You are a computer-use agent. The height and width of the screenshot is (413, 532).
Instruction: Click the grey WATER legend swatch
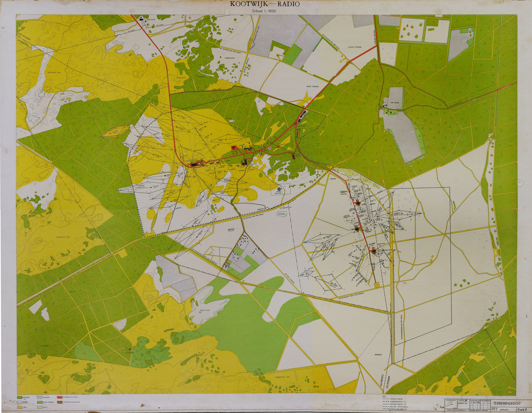(40, 407)
